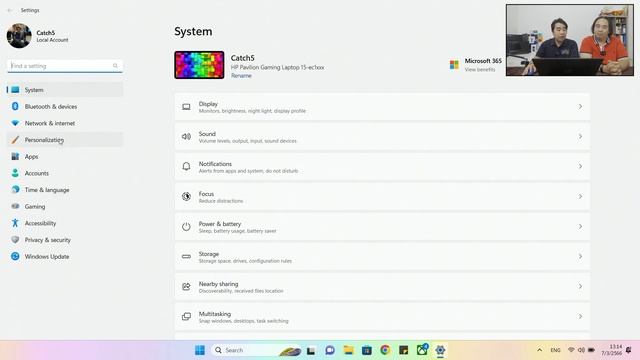Open Chrome from the taskbar
This screenshot has height=360, width=640.
(385, 350)
